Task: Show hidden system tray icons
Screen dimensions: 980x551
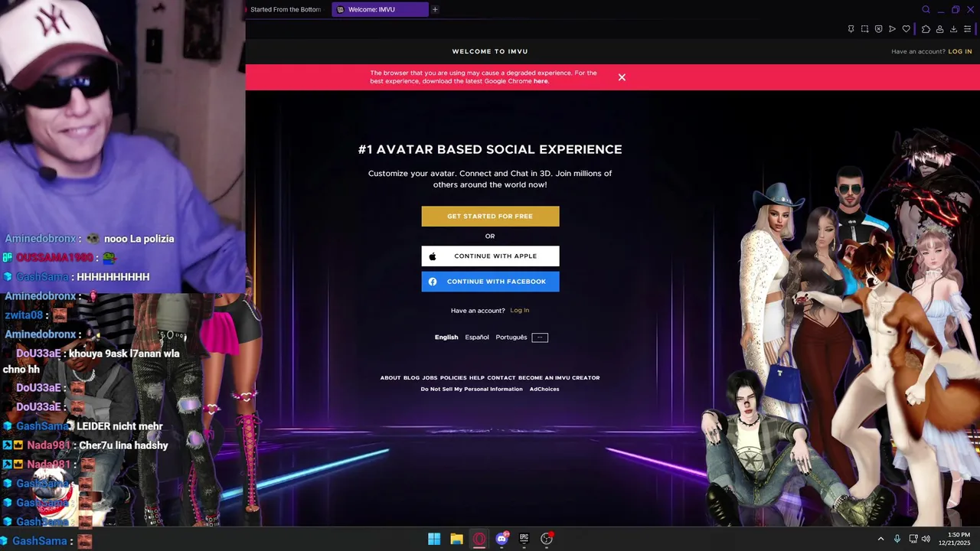Action: 880,539
